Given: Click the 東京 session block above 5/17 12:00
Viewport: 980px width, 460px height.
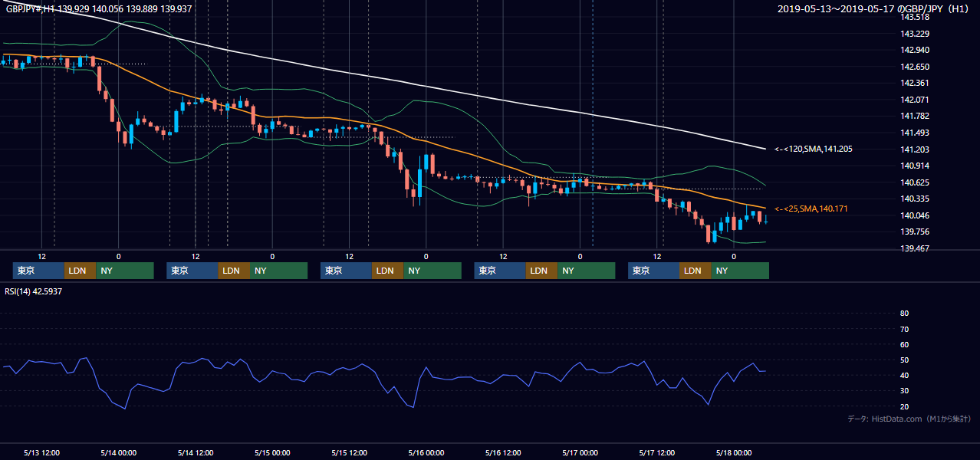Looking at the screenshot, I should click(x=653, y=271).
